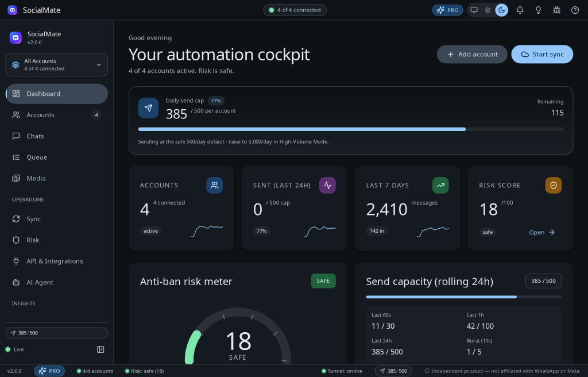This screenshot has width=588, height=377.
Task: Open Media in the sidebar
Action: [57, 178]
